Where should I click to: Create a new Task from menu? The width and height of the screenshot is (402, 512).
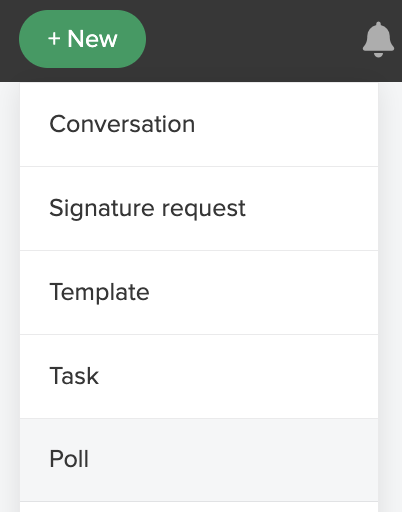click(199, 376)
